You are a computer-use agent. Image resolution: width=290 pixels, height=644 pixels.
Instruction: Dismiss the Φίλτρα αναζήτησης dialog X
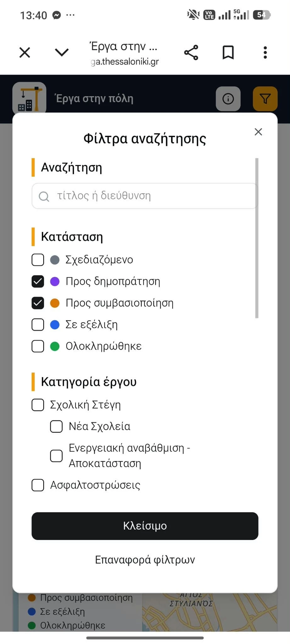[x=258, y=132]
